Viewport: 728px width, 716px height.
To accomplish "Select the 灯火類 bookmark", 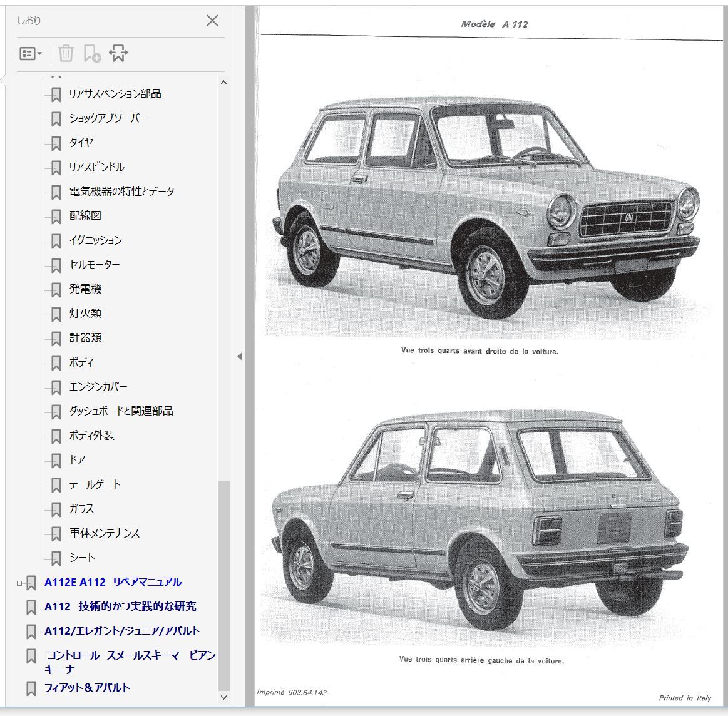I will 85,314.
